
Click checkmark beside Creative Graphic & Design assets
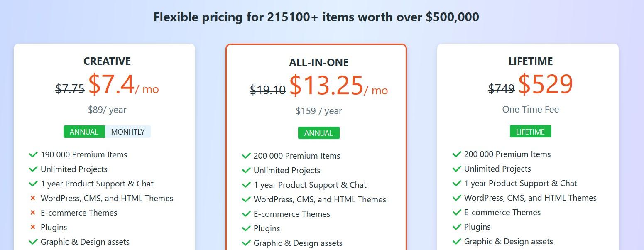(x=34, y=242)
